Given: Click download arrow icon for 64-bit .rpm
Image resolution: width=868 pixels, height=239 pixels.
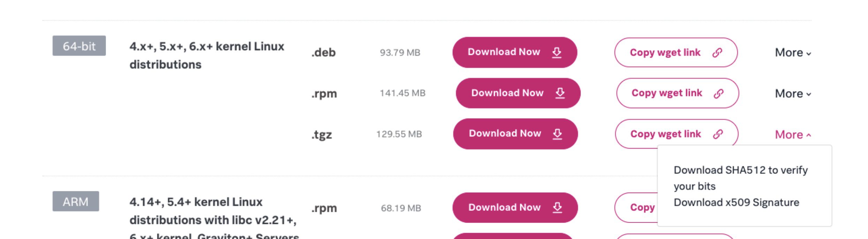Looking at the screenshot, I should point(560,93).
